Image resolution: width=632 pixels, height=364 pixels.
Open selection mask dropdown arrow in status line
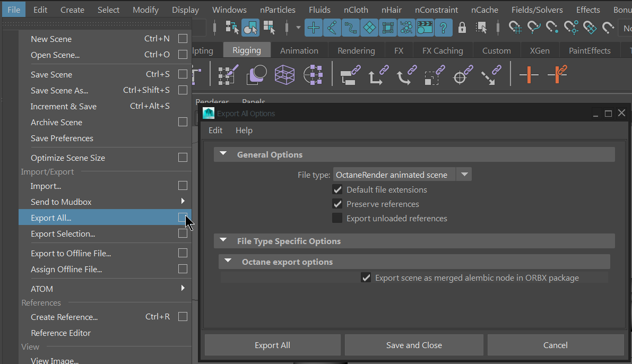point(298,28)
